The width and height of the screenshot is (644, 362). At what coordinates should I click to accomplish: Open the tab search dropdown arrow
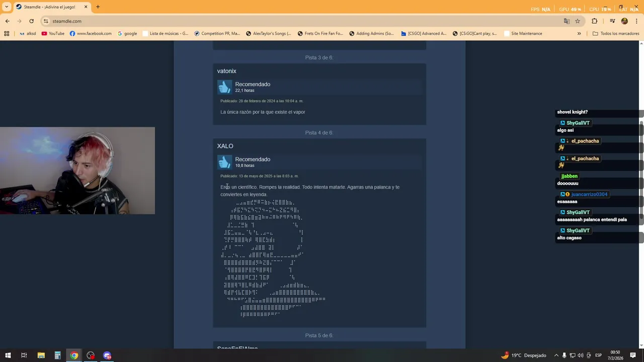[x=7, y=7]
